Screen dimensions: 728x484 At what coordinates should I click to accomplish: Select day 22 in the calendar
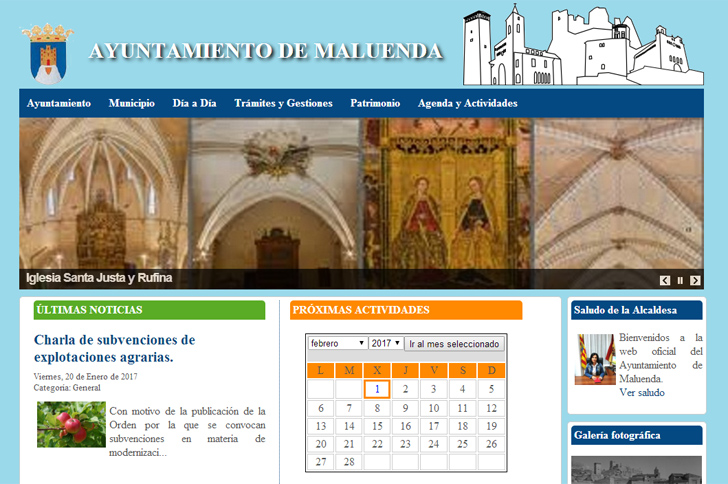(377, 445)
